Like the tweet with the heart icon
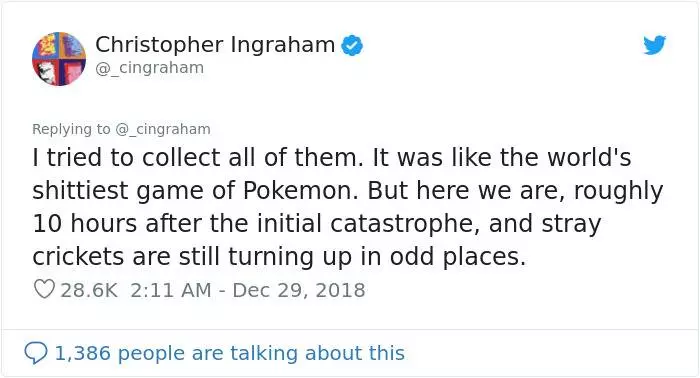Image resolution: width=700 pixels, height=378 pixels. [44, 290]
